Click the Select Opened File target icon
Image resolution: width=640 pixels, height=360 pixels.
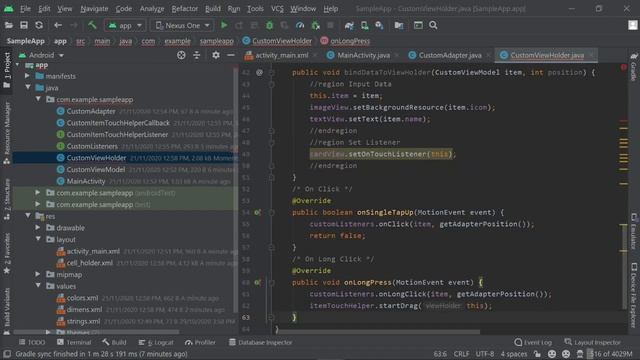[x=181, y=55]
